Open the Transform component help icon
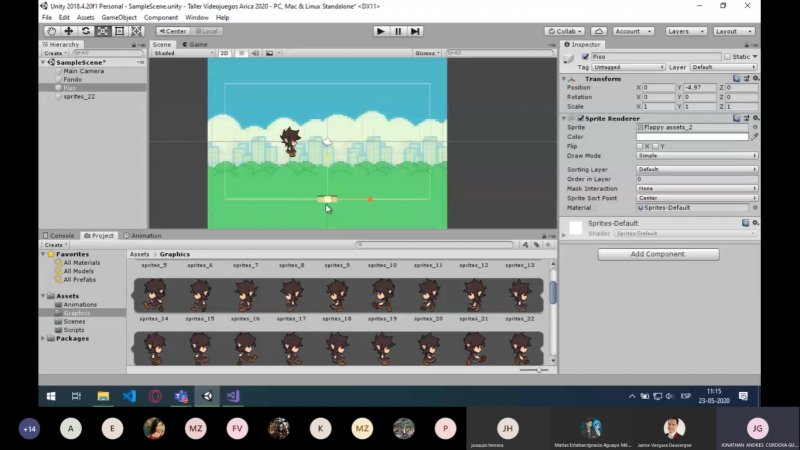The width and height of the screenshot is (800, 450). point(736,79)
